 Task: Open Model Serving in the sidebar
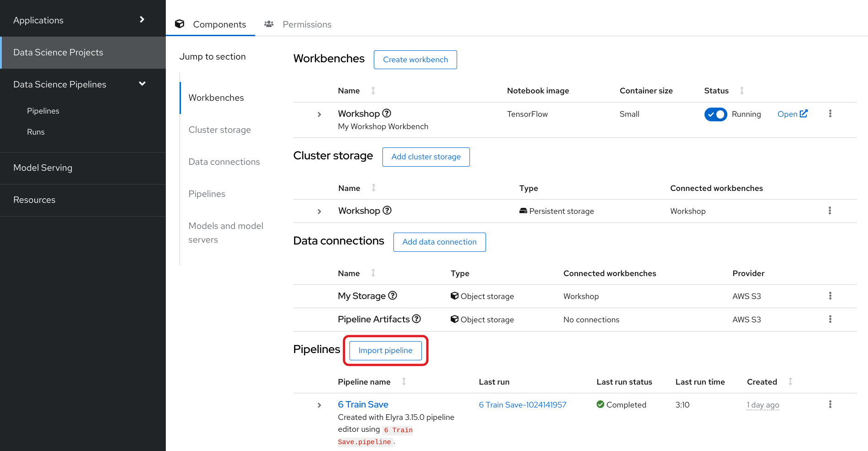click(x=43, y=168)
